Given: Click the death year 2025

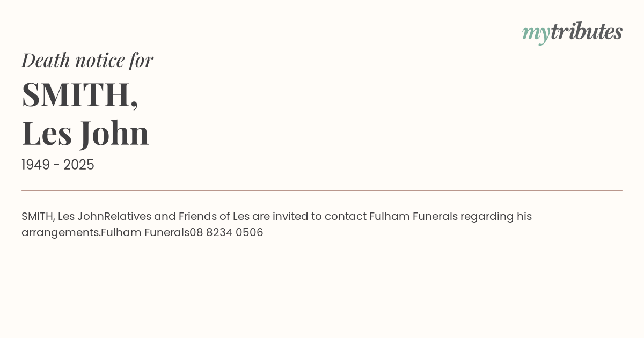Looking at the screenshot, I should coord(79,165).
